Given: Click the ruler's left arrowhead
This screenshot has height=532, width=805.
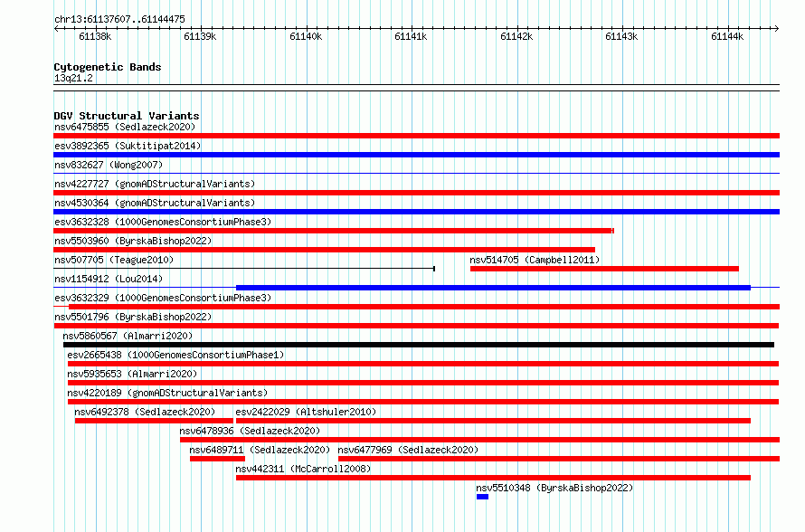Looking at the screenshot, I should coord(56,28).
